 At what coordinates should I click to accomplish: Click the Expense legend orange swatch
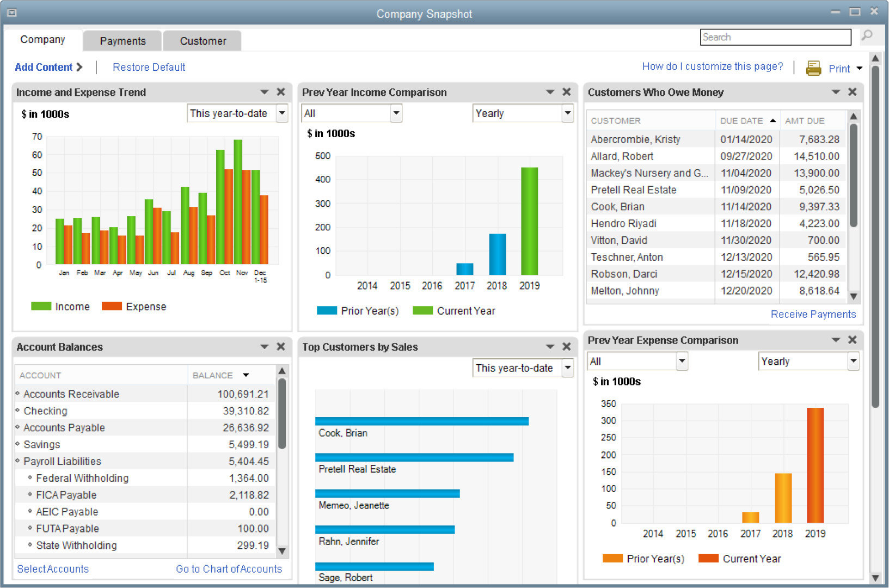112,307
